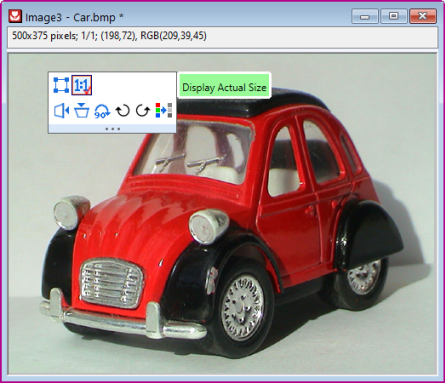
Task: Maximize the Image3 - Car.bmp window
Action: coord(394,16)
